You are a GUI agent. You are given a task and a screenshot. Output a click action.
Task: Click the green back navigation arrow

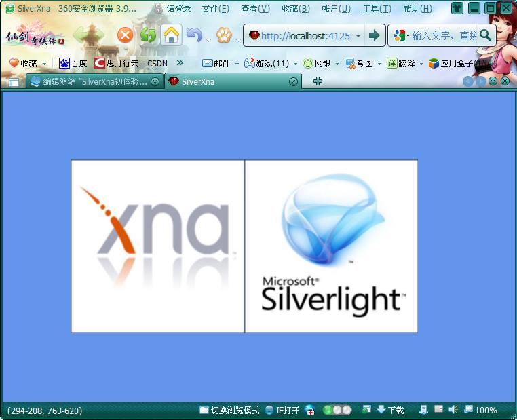pyautogui.click(x=79, y=35)
